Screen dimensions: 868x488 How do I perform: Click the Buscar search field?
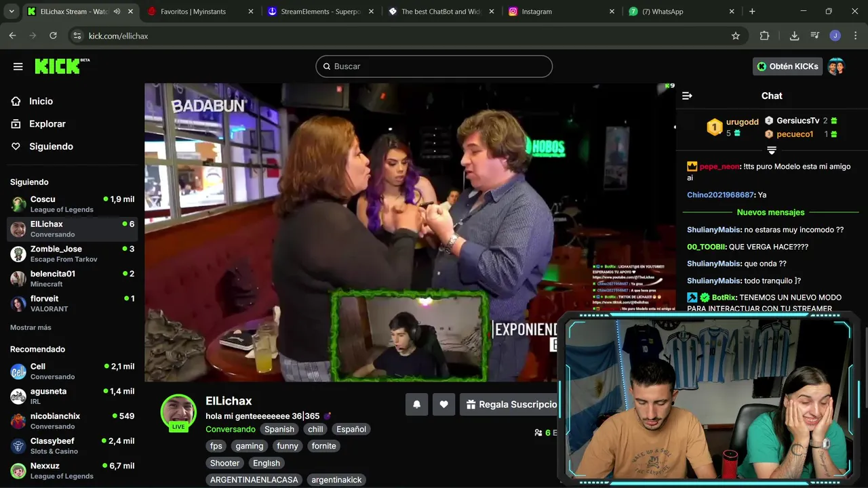434,66
